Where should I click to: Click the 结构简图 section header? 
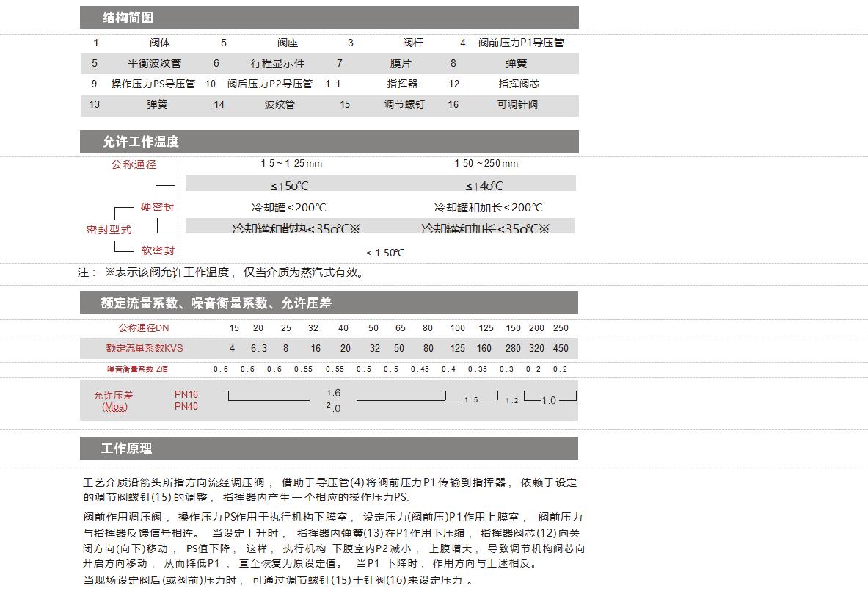click(128, 18)
